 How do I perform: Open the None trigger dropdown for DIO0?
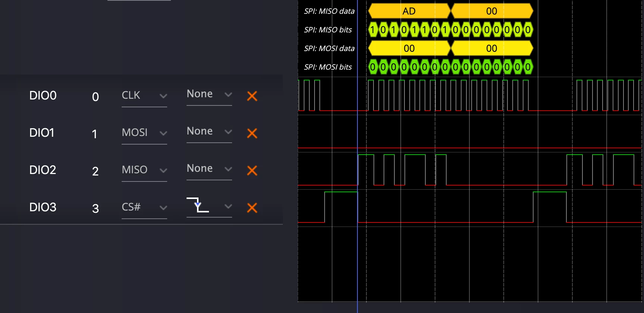coord(228,95)
